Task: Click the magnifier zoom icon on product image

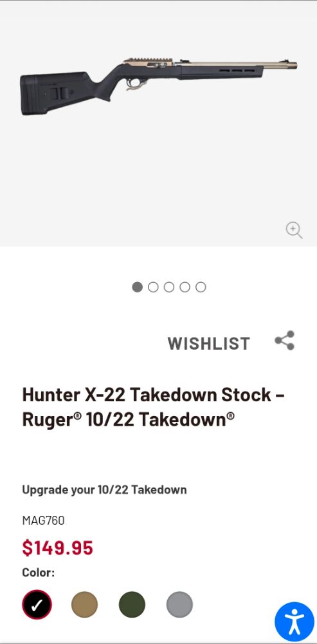Action: tap(294, 230)
